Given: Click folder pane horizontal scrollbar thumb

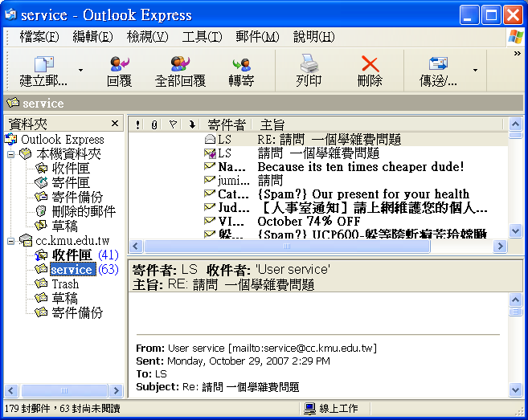Looking at the screenshot, I should pyautogui.click(x=64, y=390).
